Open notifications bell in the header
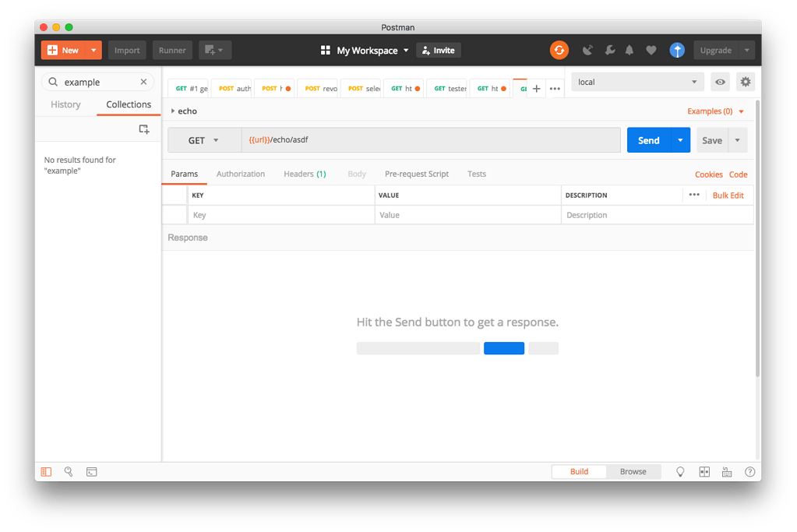The width and height of the screenshot is (797, 532). tap(629, 51)
